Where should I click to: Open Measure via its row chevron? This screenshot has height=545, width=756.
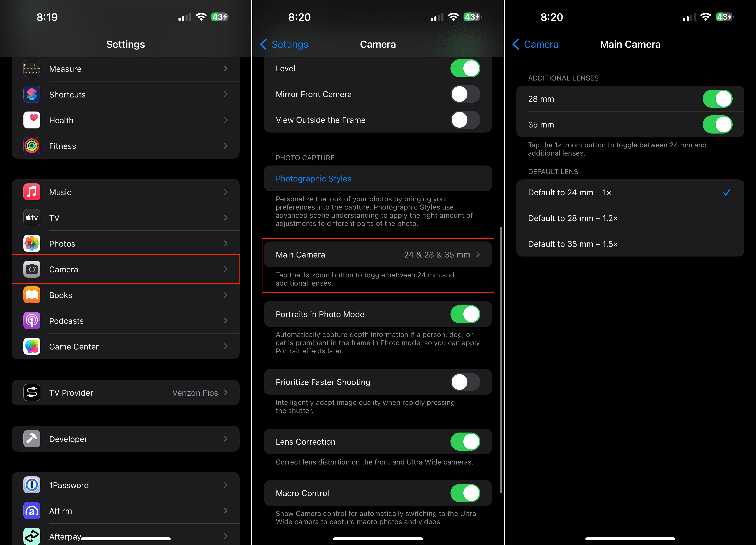226,69
